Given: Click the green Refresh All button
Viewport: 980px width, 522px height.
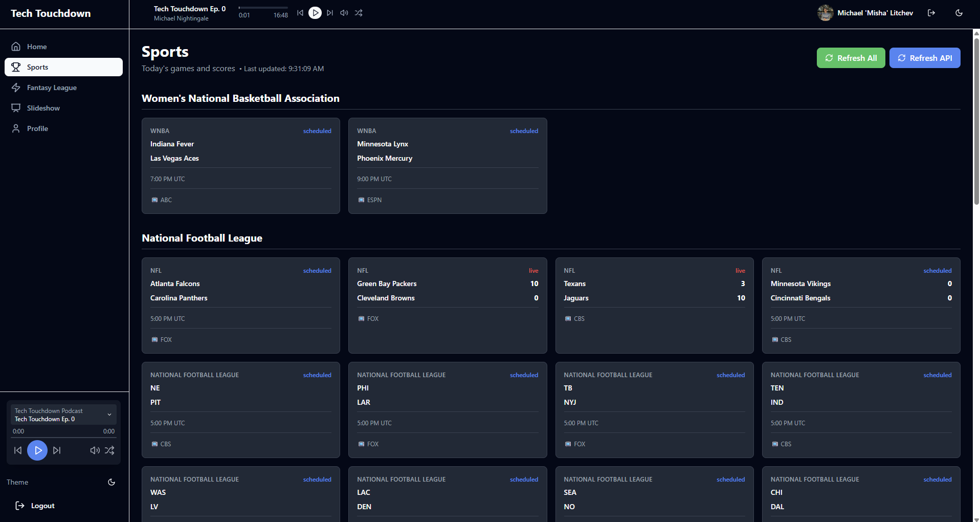Looking at the screenshot, I should (851, 58).
